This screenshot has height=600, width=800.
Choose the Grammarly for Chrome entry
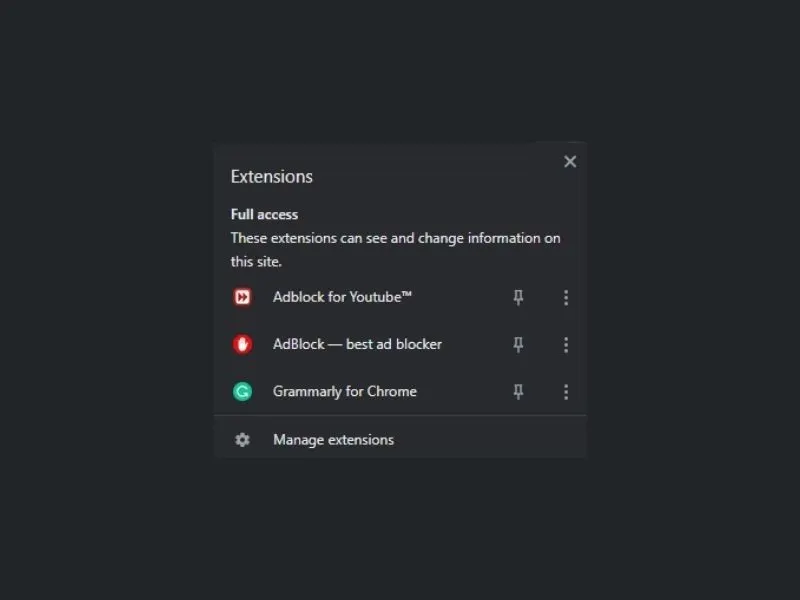[344, 391]
